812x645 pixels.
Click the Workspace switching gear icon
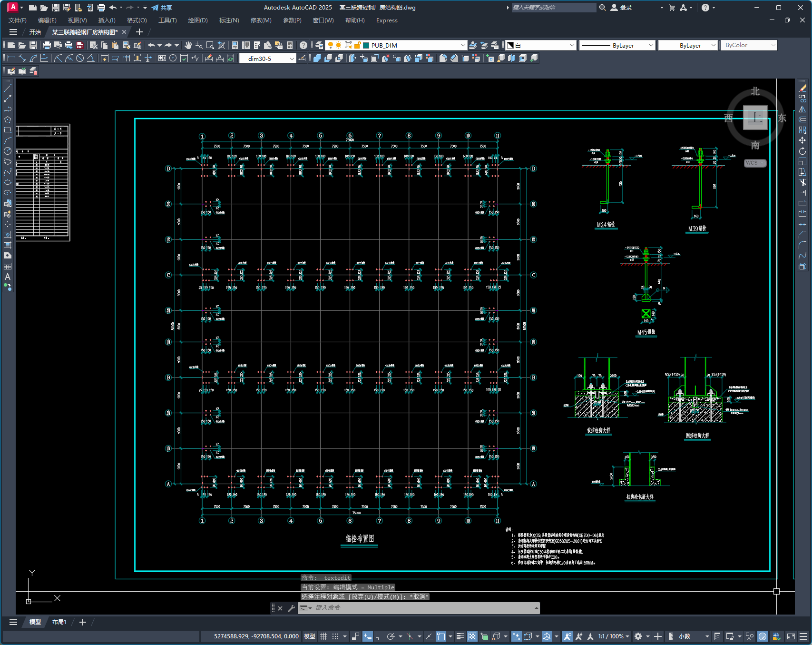(x=638, y=636)
